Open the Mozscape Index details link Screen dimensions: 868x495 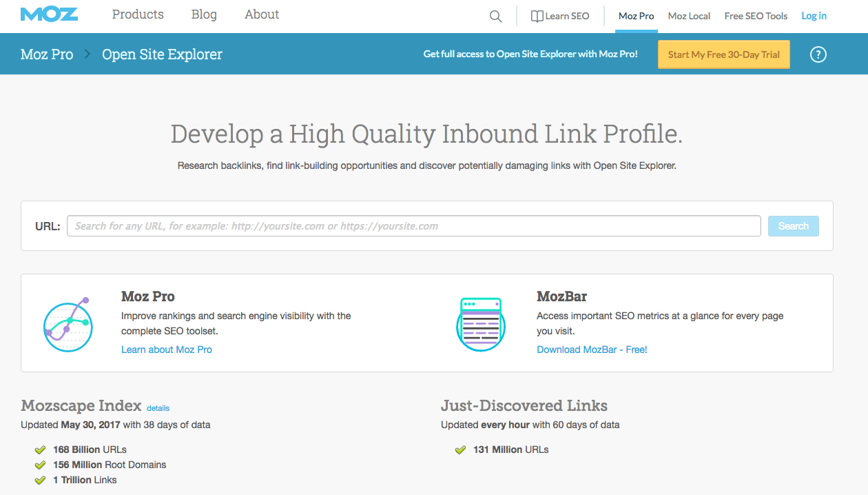pos(158,408)
